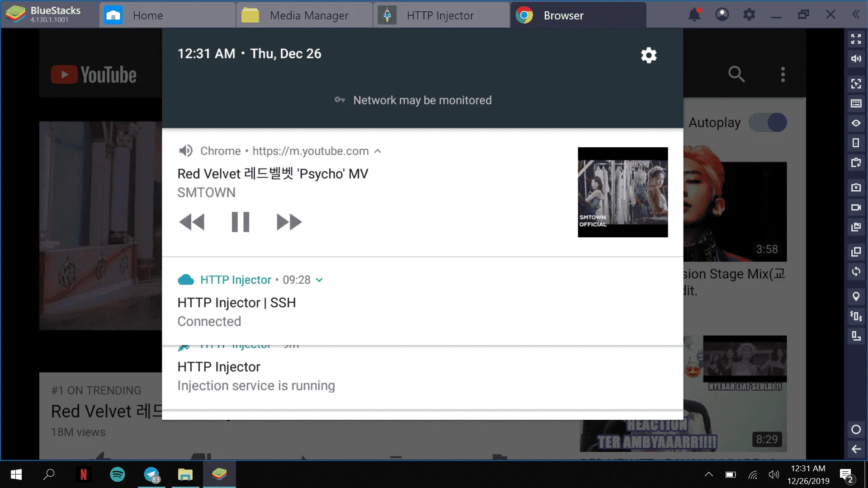Open Windows taskbar search
868x488 pixels.
[x=49, y=474]
